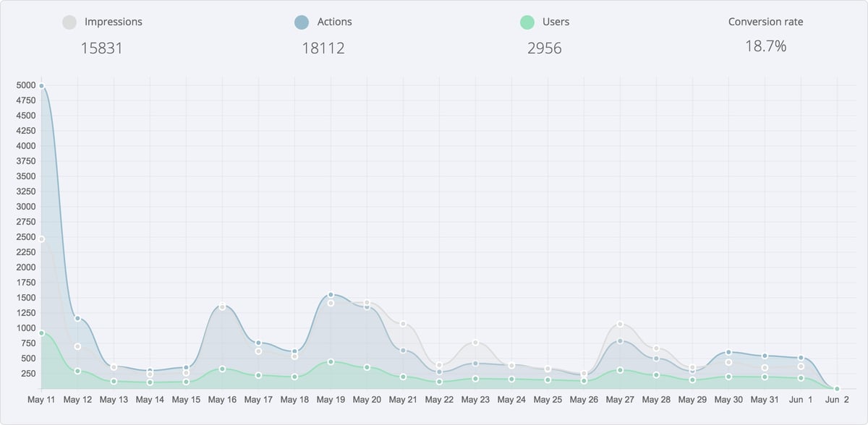This screenshot has height=425, width=868.
Task: Select the Users data point on May 19
Action: click(331, 361)
